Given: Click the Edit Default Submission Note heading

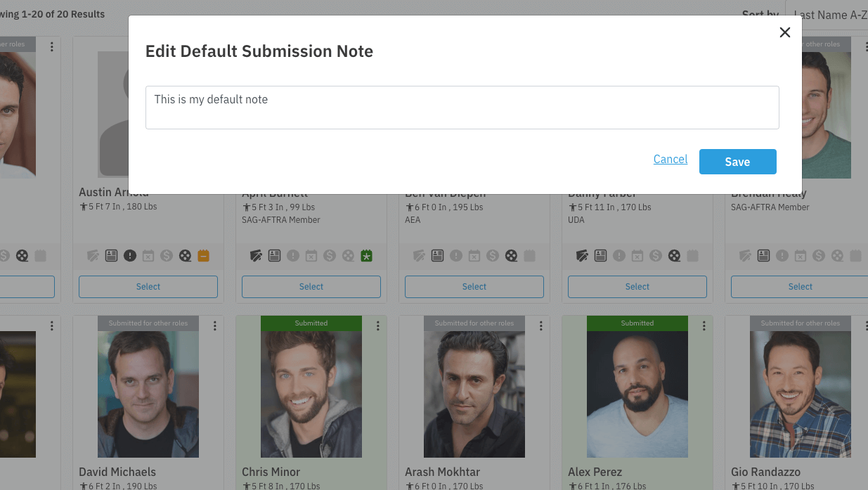Looking at the screenshot, I should (x=259, y=51).
